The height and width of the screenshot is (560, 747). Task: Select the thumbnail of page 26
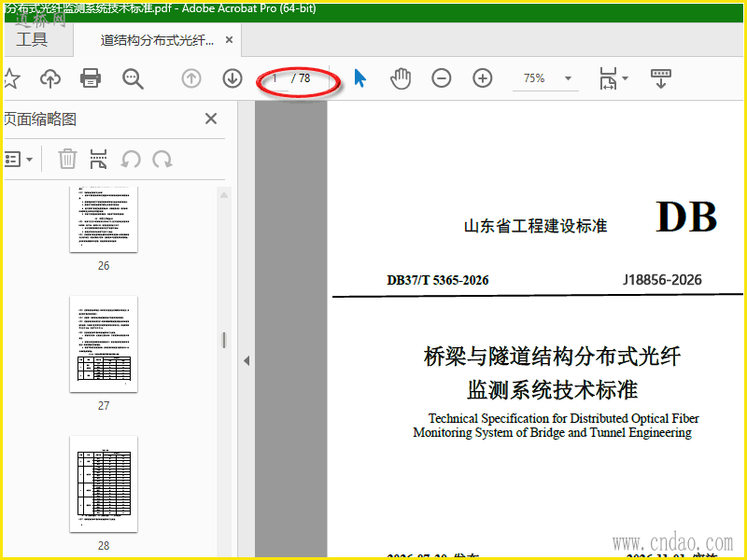click(x=104, y=219)
